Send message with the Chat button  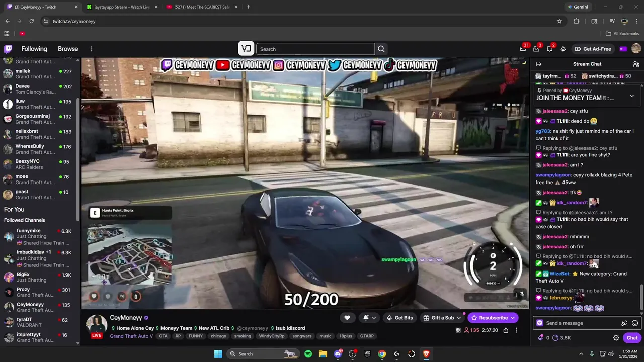632,338
